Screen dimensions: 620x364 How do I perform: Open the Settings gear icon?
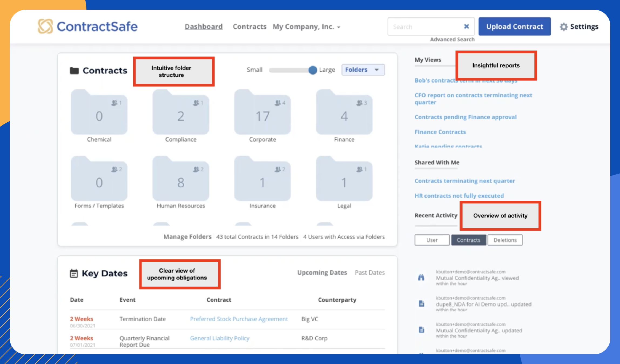(x=564, y=27)
